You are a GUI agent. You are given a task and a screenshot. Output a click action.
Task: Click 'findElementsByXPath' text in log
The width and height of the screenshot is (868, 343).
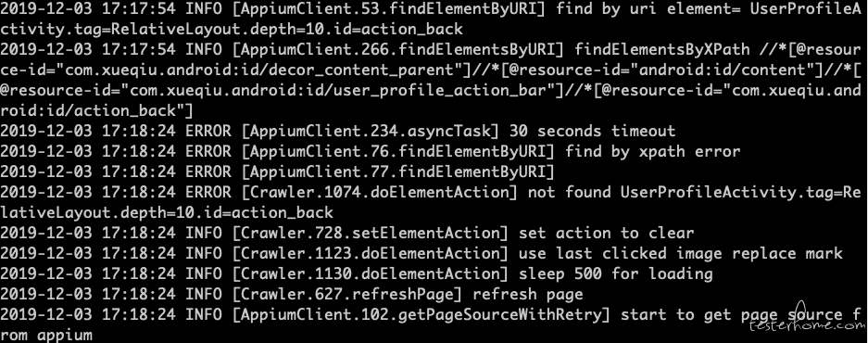pos(662,50)
